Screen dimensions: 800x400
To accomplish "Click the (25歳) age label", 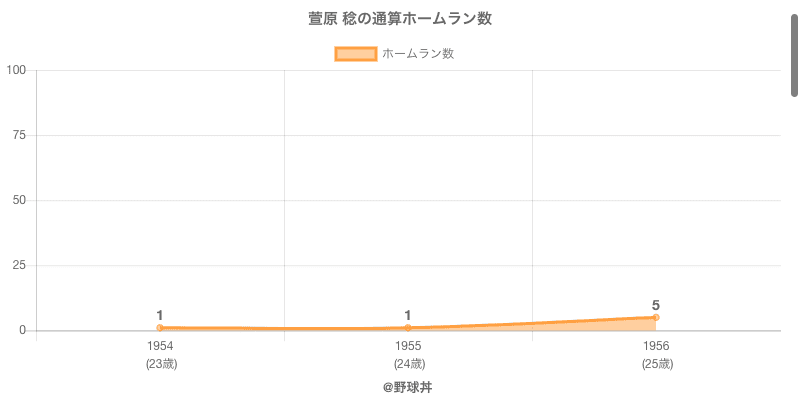I will tap(656, 364).
